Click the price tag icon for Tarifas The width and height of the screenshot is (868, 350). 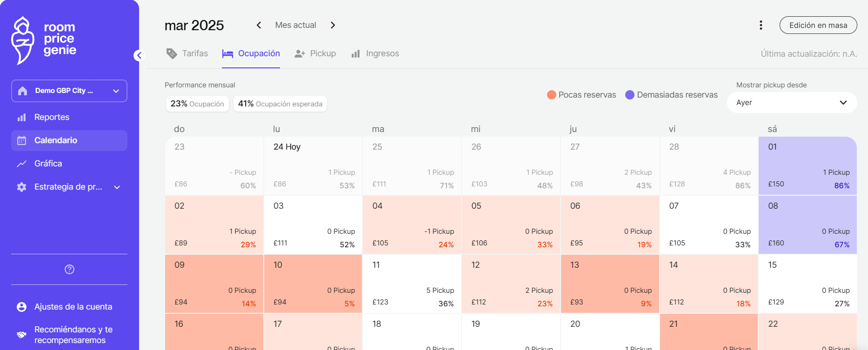coord(172,53)
